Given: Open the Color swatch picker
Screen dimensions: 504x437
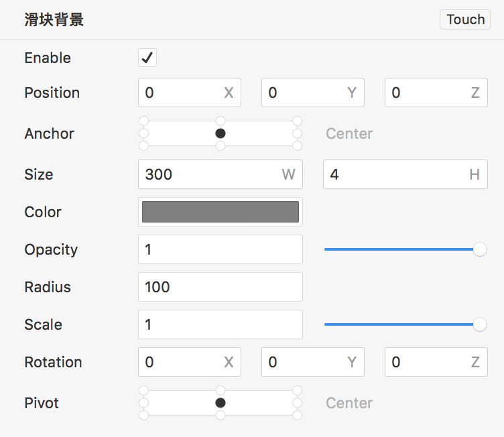Looking at the screenshot, I should pyautogui.click(x=220, y=212).
